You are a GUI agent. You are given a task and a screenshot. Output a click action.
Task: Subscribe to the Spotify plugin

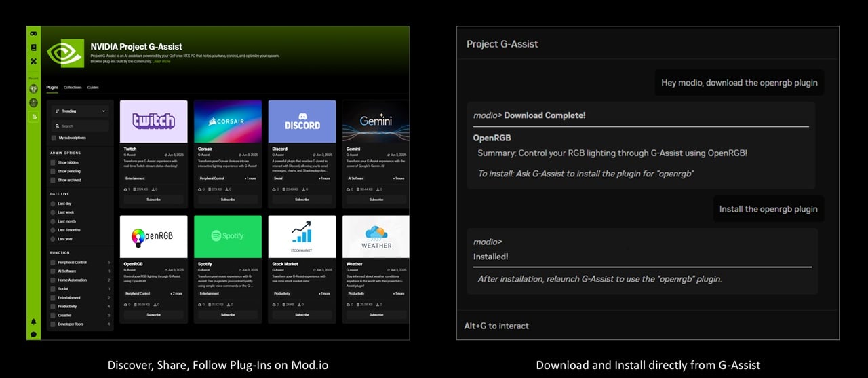coord(228,315)
